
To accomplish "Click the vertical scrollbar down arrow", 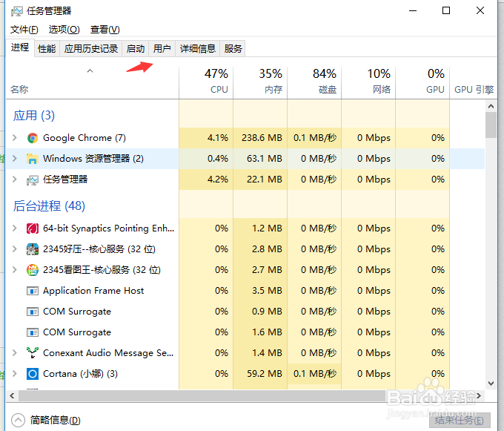I will point(491,383).
